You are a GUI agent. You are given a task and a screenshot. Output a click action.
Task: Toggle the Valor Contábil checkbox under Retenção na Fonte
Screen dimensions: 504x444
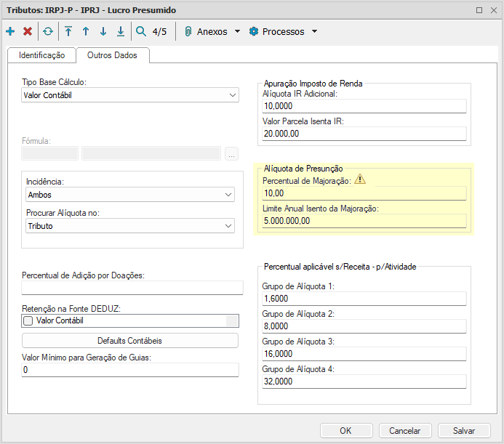28,320
